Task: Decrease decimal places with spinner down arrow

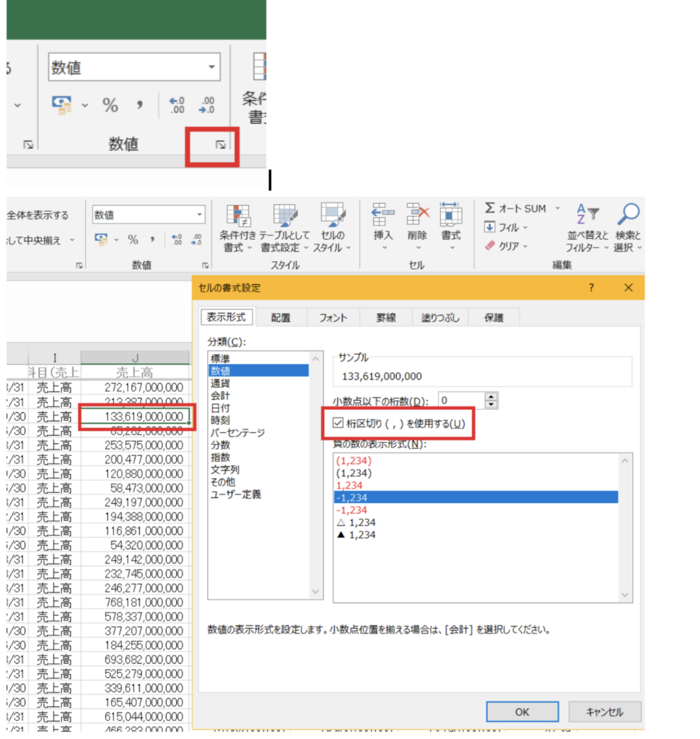Action: (x=491, y=404)
